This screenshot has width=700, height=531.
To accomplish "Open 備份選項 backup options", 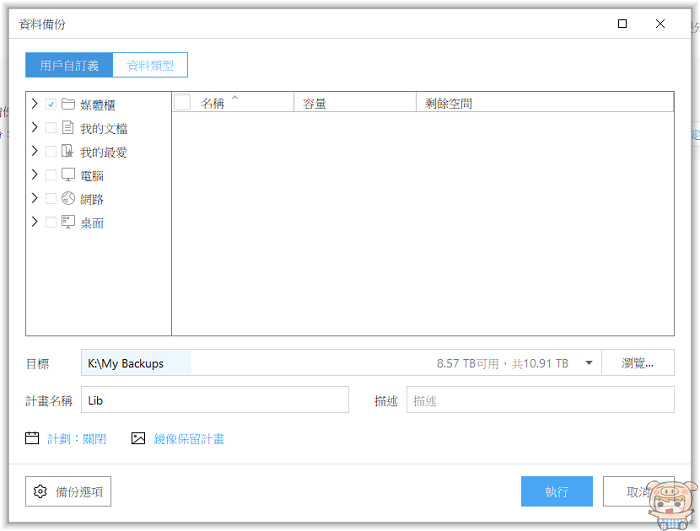I will [x=69, y=491].
